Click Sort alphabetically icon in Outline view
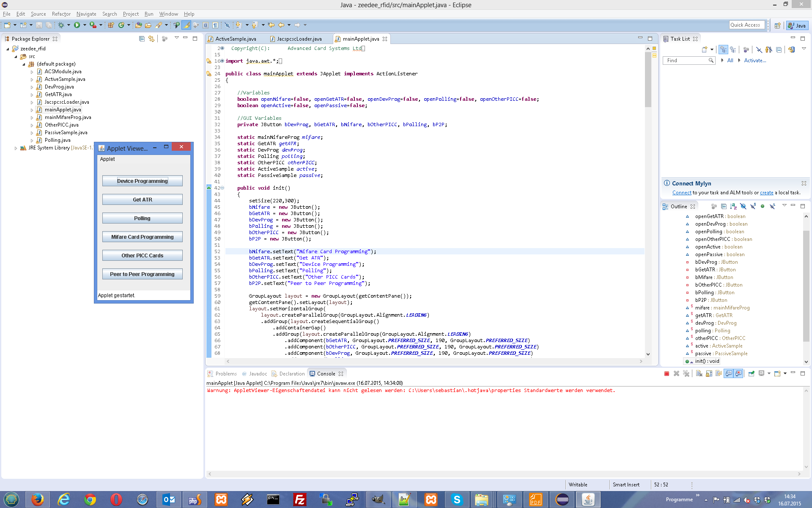The image size is (812, 508). coord(733,207)
